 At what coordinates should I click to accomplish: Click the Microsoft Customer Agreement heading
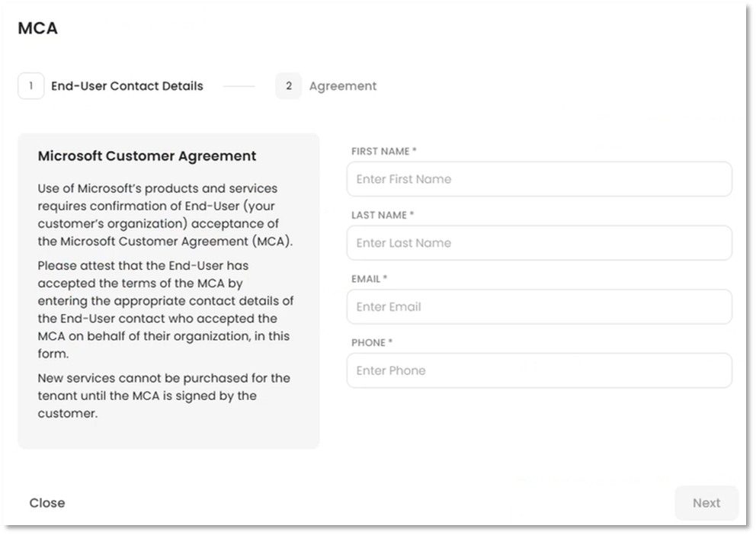click(147, 156)
